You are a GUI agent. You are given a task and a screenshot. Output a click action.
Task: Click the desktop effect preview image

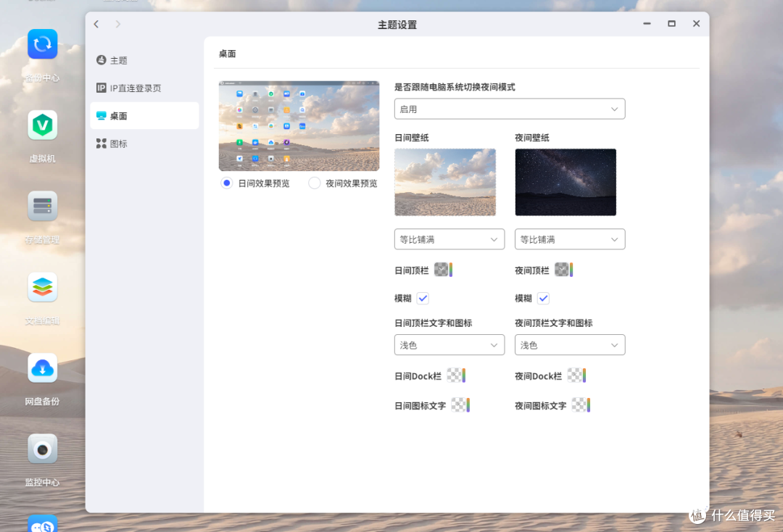(x=299, y=126)
